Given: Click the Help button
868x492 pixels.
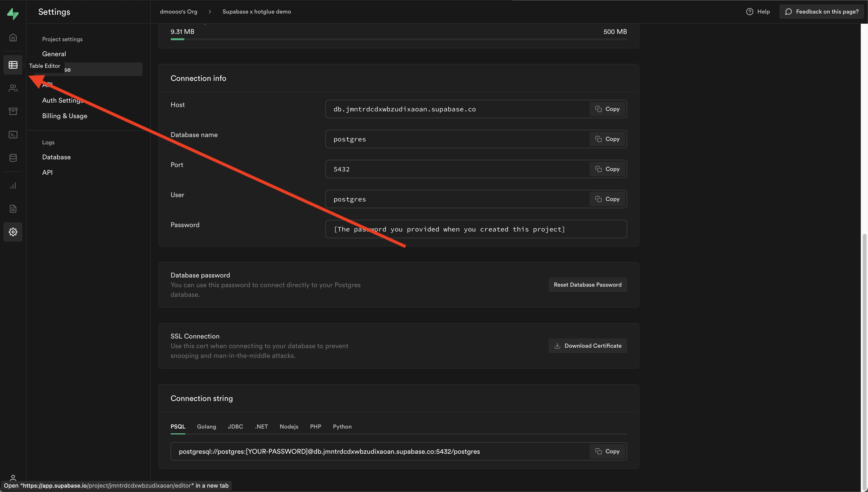Looking at the screenshot, I should (758, 11).
